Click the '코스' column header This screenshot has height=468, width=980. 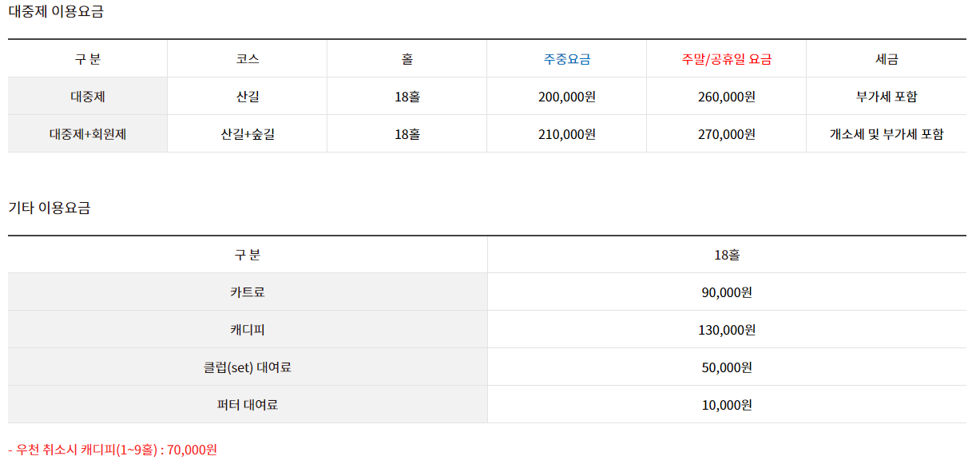248,59
